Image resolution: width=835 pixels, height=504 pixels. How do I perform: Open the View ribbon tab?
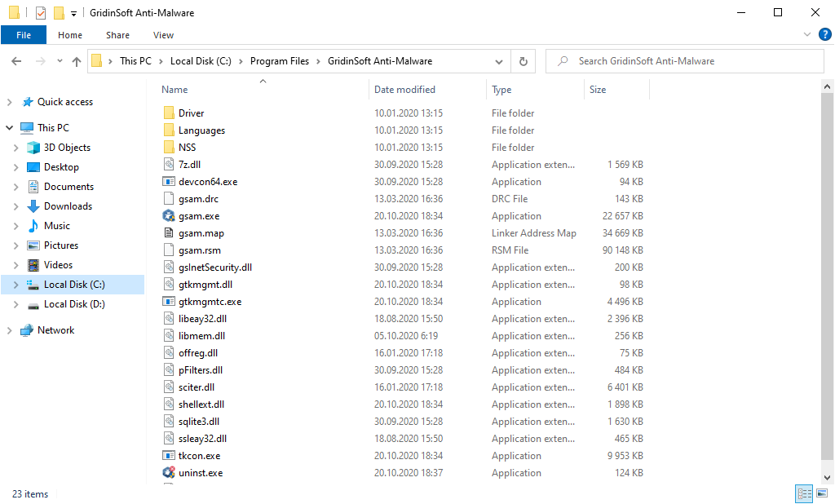point(163,35)
